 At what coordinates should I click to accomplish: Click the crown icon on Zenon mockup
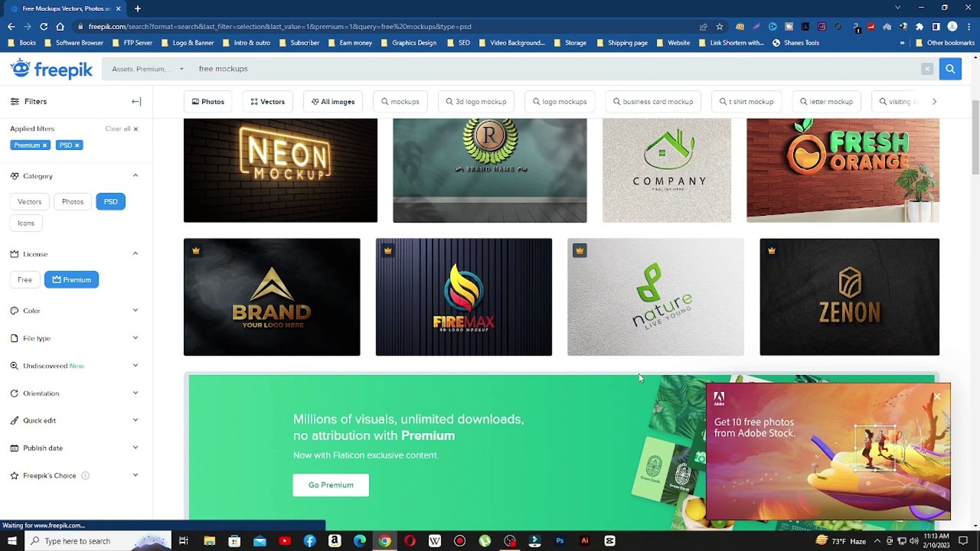point(772,250)
